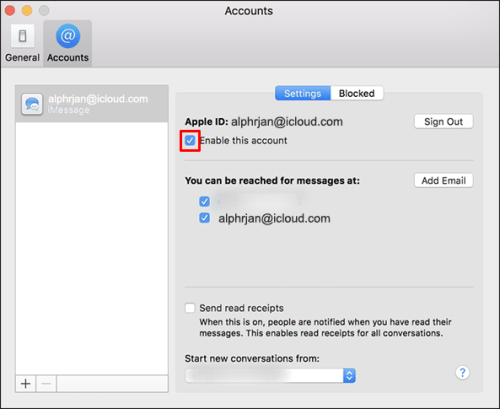Remove account using the minus button
This screenshot has width=500, height=409.
tap(46, 384)
